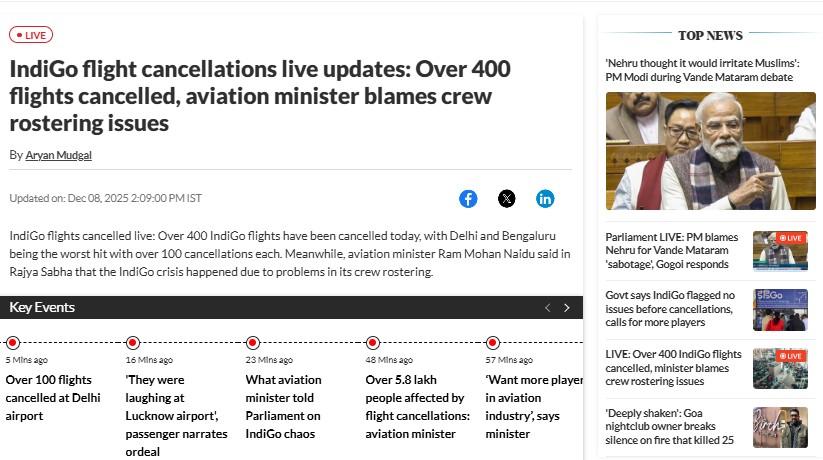Viewport: 823px width, 460px height.
Task: Read 'Govt says IndiGo flagged no issues' story
Action: pos(670,309)
